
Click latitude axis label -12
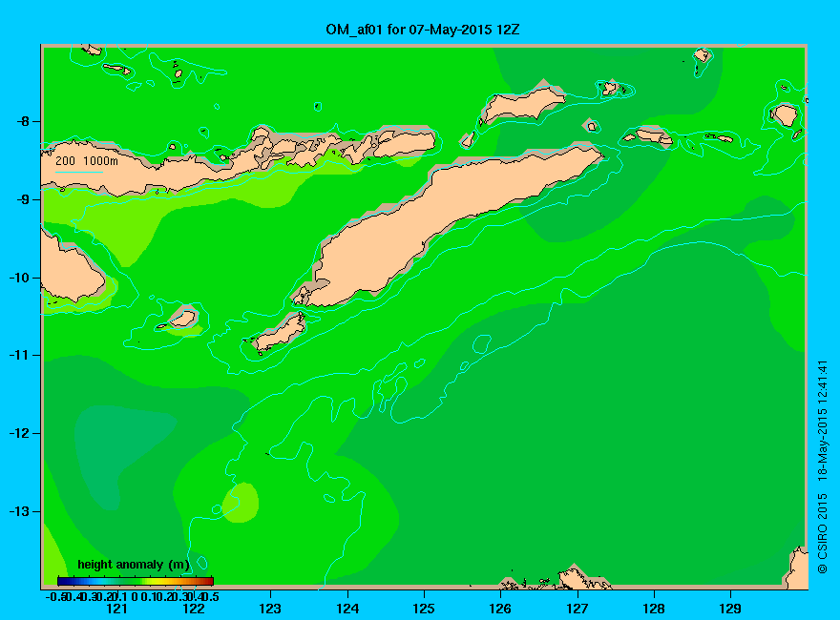click(x=19, y=433)
